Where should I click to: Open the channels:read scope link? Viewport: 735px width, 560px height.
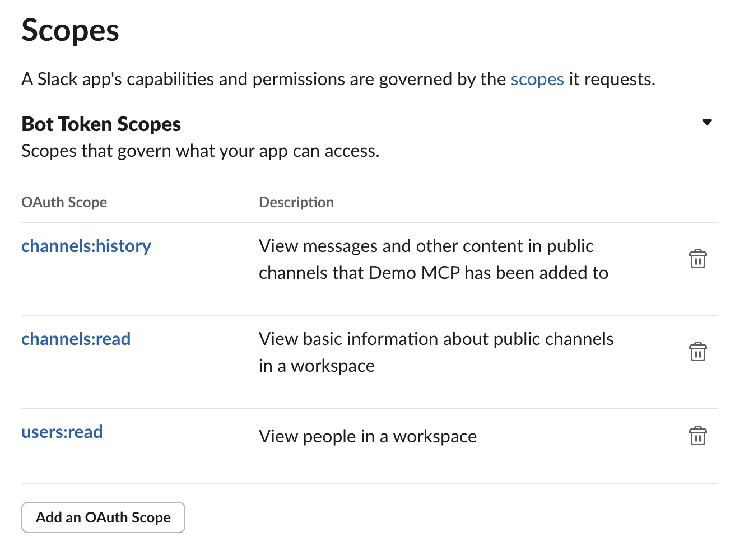coord(76,339)
